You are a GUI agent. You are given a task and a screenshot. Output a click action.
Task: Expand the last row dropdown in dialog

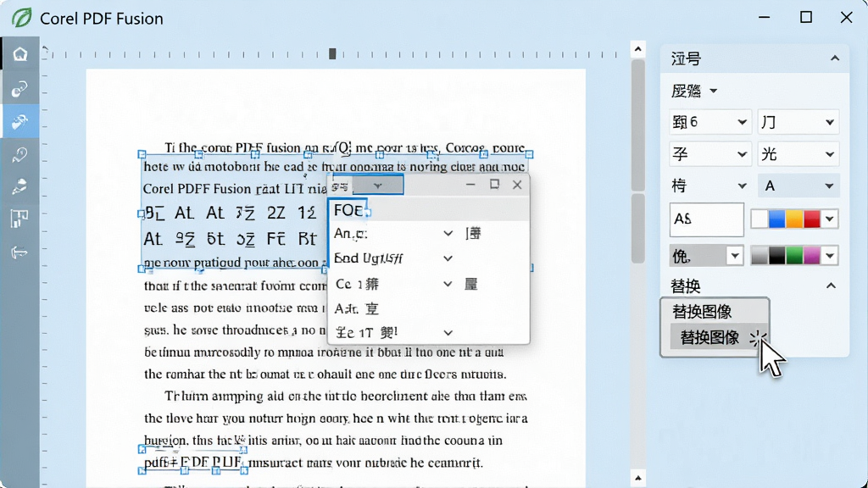pos(448,333)
